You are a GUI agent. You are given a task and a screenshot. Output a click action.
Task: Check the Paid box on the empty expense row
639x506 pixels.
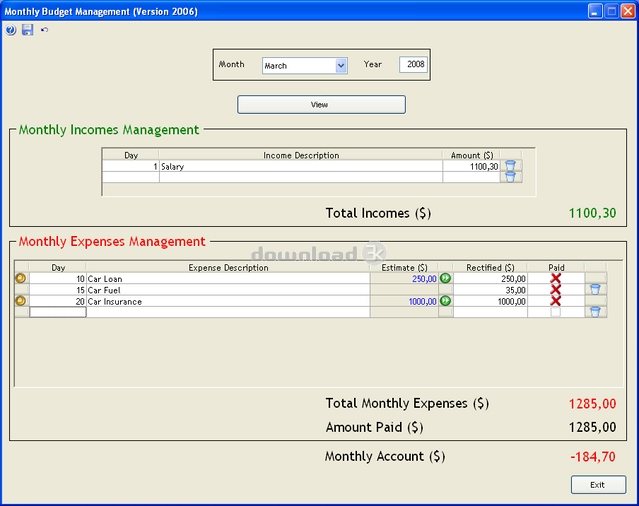pos(555,312)
